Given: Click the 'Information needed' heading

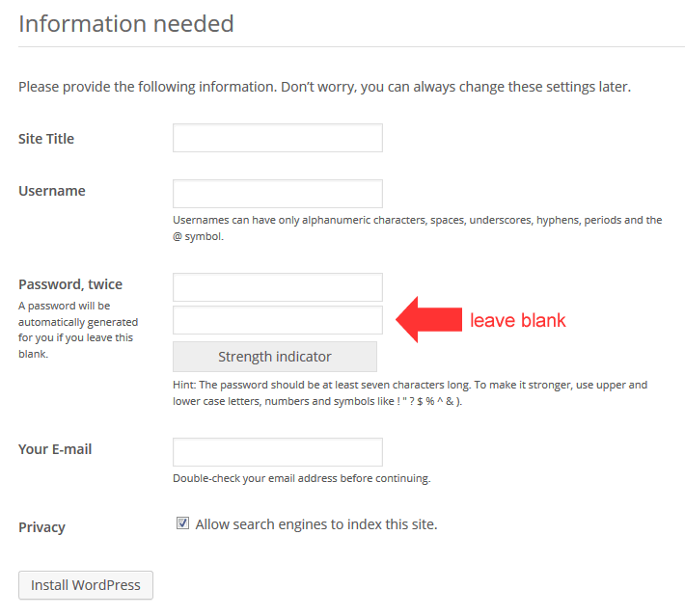Looking at the screenshot, I should [x=126, y=23].
